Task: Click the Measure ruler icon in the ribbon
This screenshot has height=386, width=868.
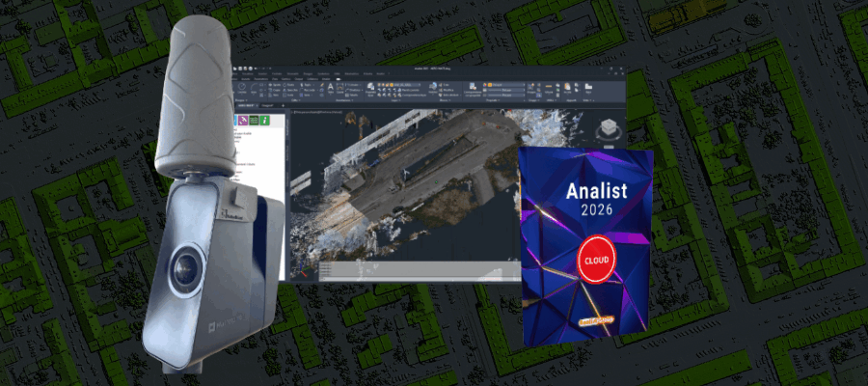Action: pos(549,86)
